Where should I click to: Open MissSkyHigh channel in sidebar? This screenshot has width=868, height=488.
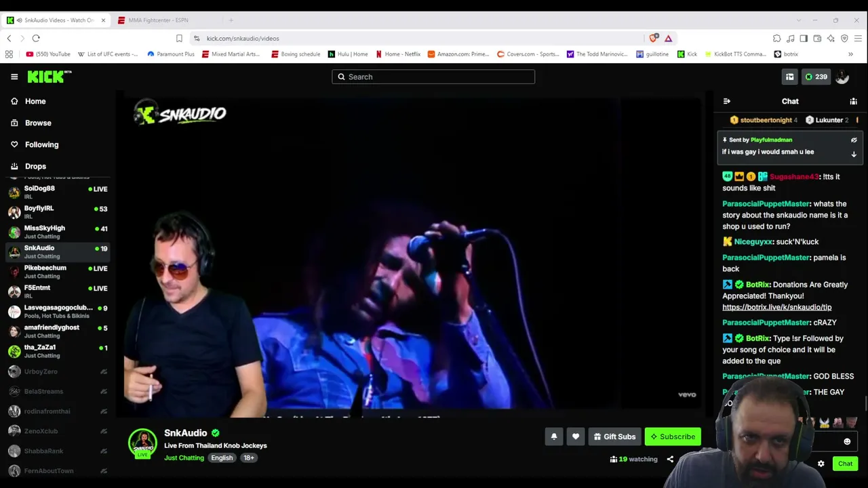click(x=58, y=232)
